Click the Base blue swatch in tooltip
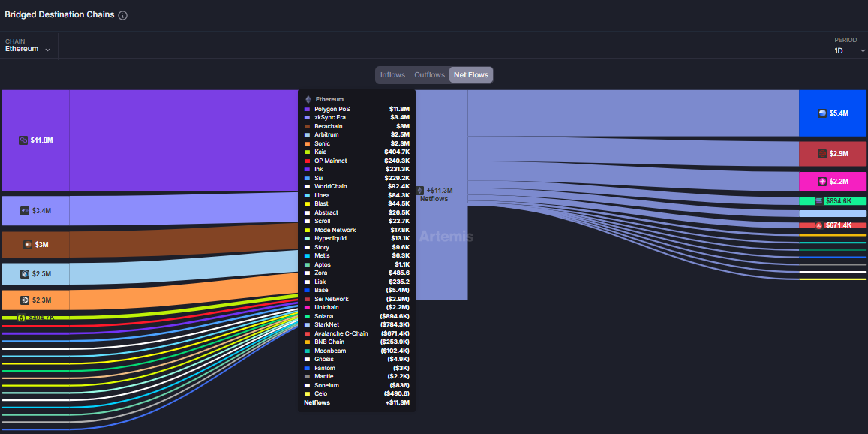The width and height of the screenshot is (868, 434). pyautogui.click(x=307, y=290)
